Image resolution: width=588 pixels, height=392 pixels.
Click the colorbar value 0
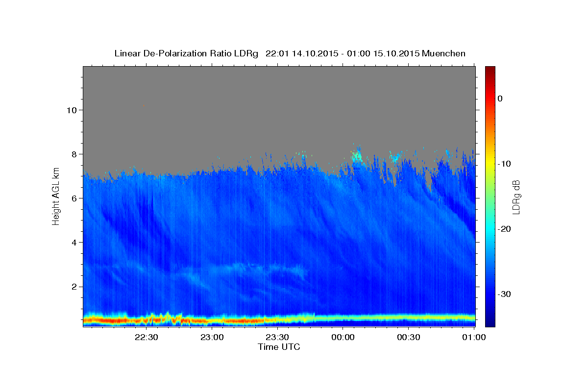pyautogui.click(x=500, y=98)
